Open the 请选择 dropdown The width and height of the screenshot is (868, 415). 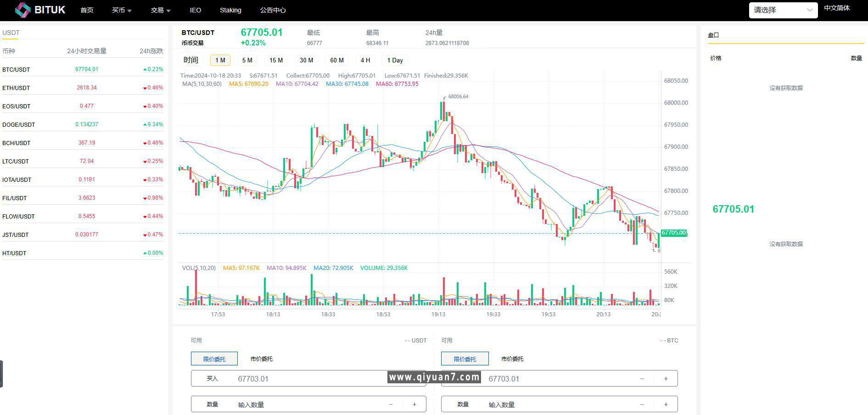point(783,10)
